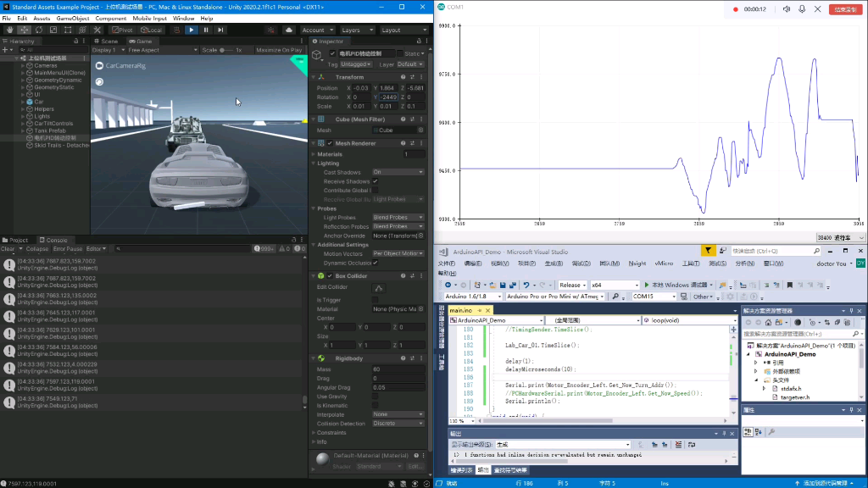The image size is (868, 488).
Task: Uncheck the 电机PID转动控制 active checkbox
Action: (333, 53)
